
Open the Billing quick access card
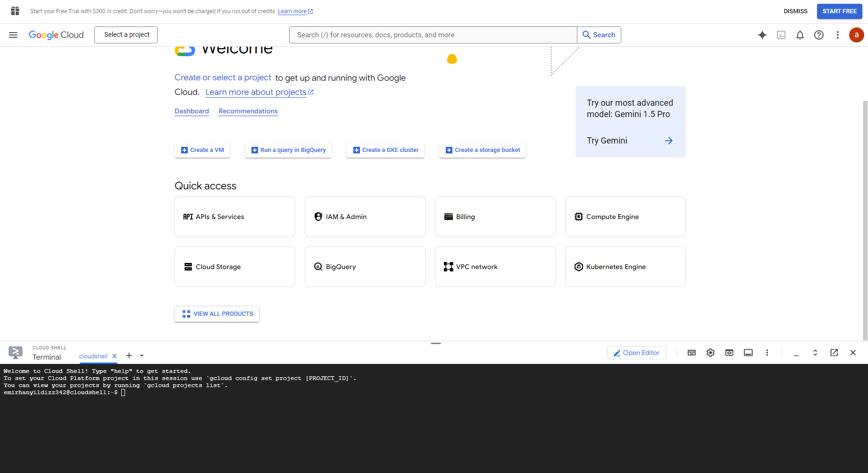pos(495,217)
